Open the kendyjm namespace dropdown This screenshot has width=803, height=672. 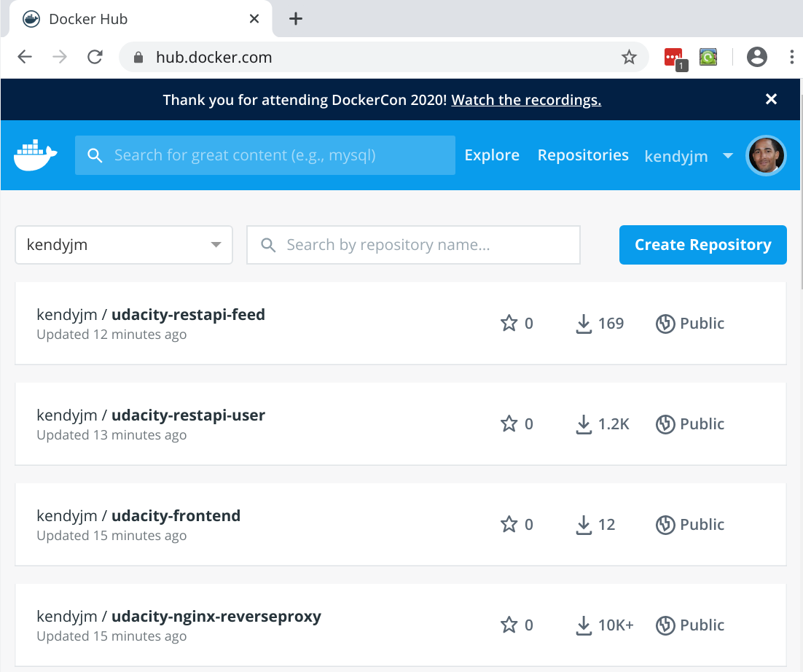tap(124, 245)
